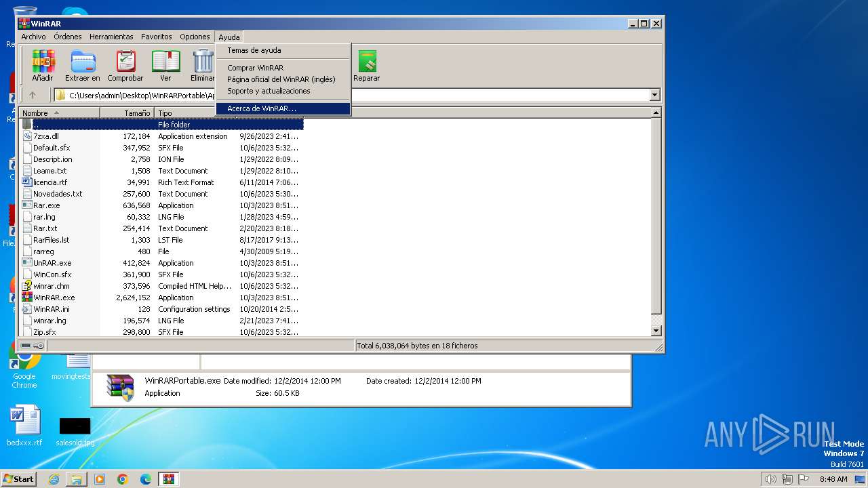The width and height of the screenshot is (868, 488).
Task: Open the Herramientas menu
Action: coord(112,37)
